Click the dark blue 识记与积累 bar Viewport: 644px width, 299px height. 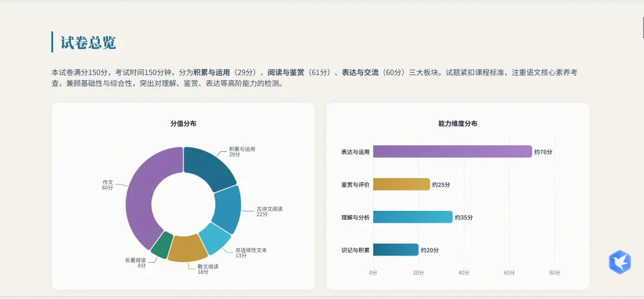396,250
